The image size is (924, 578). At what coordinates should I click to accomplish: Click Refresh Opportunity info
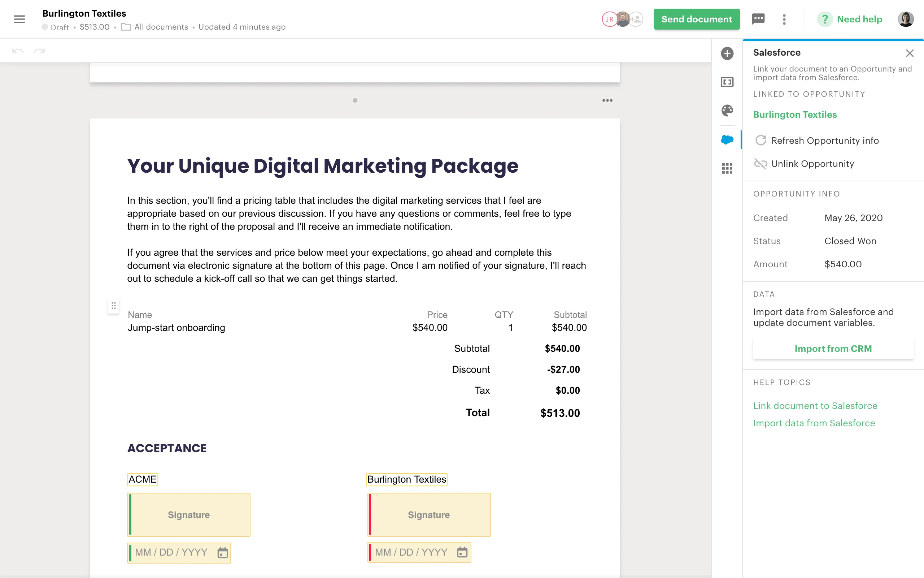(817, 140)
